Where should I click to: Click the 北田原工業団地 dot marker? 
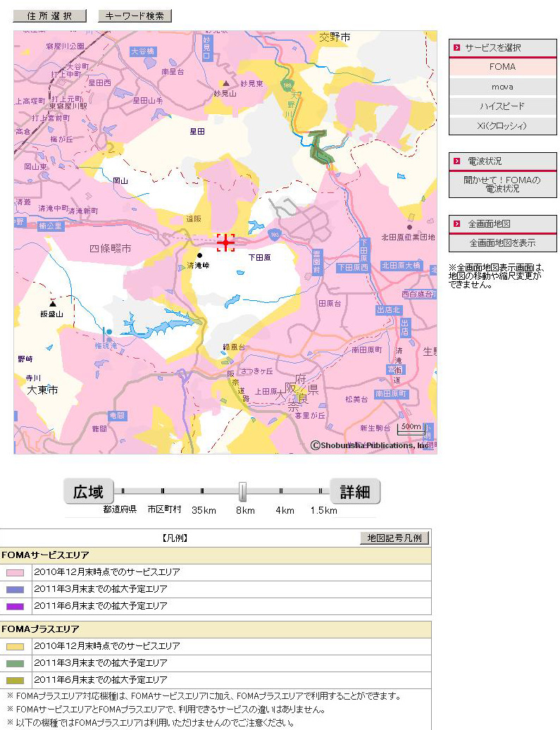click(x=409, y=227)
